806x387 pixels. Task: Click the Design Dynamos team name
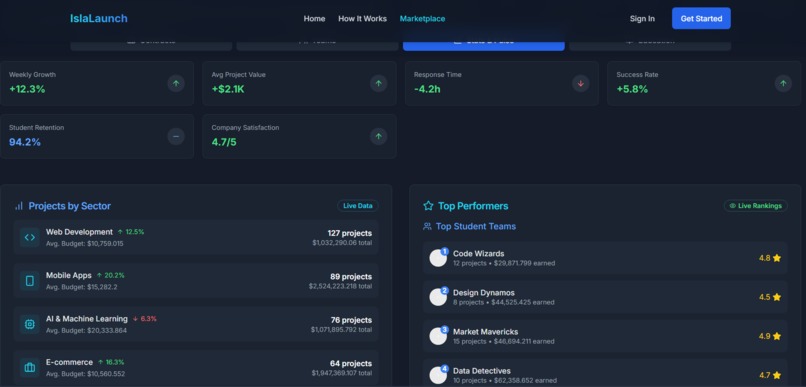[484, 292]
